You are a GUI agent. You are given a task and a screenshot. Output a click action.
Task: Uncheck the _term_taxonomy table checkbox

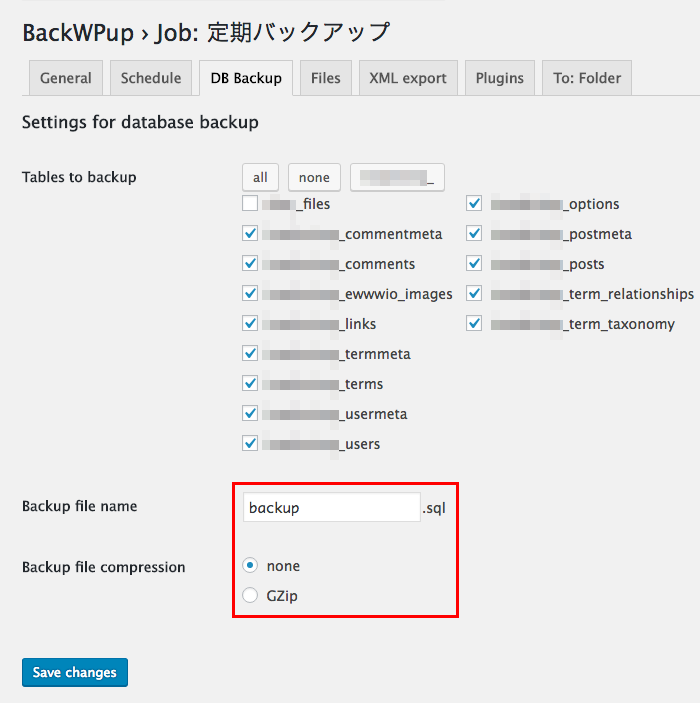point(474,323)
